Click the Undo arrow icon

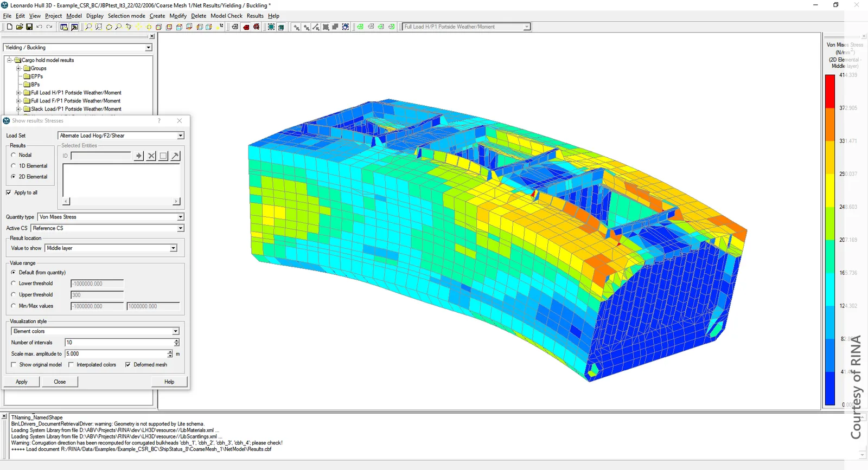coord(39,27)
